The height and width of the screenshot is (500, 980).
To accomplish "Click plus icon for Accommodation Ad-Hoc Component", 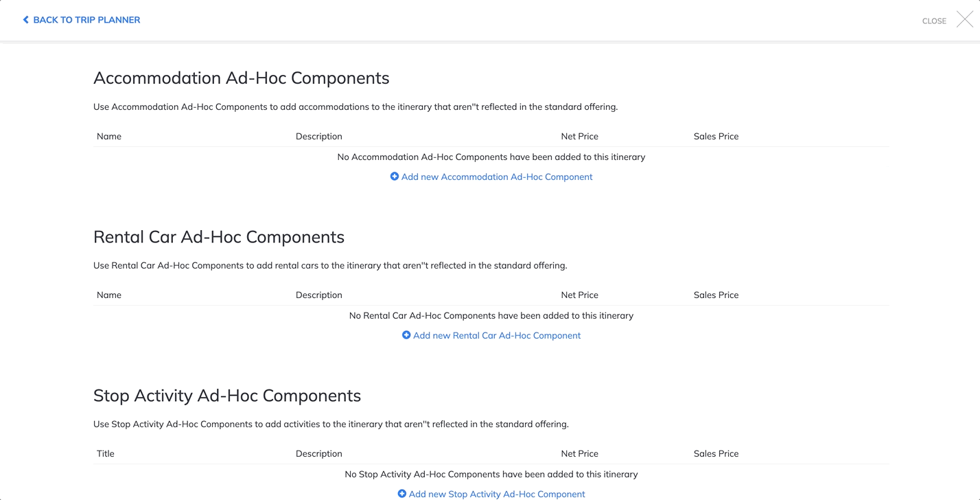I will pos(395,177).
